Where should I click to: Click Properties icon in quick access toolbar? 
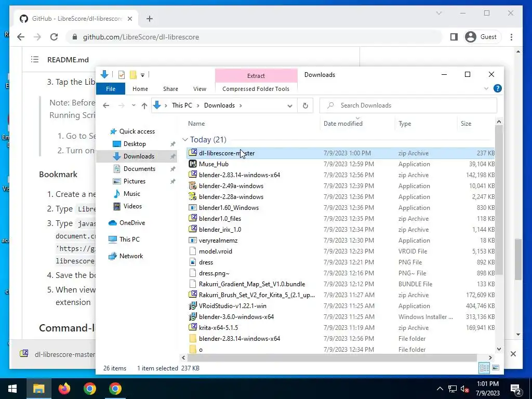[122, 75]
